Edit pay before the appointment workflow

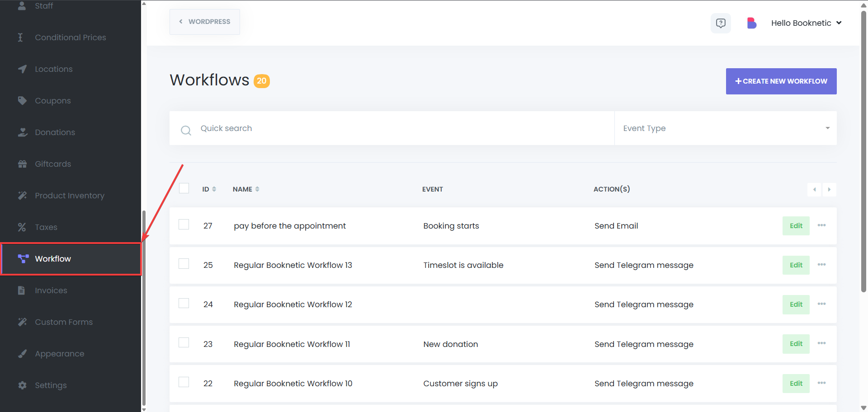796,226
